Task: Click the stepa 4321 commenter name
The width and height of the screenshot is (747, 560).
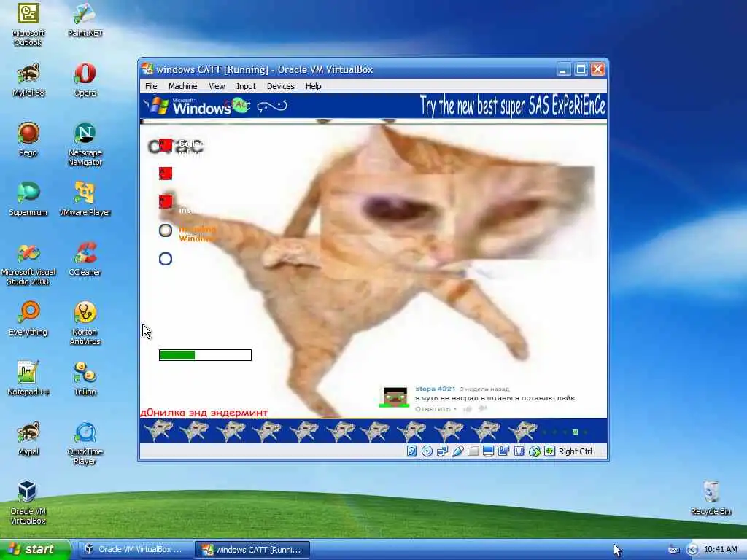Action: (435, 389)
